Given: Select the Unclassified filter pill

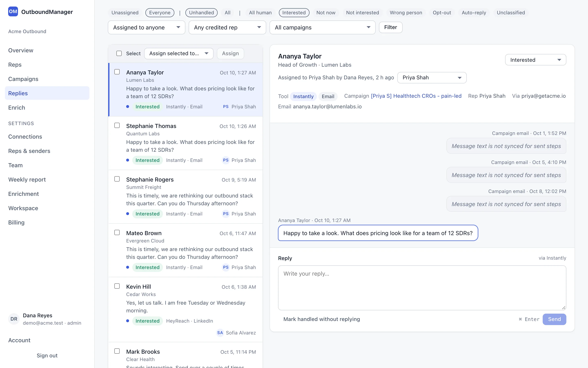Looking at the screenshot, I should tap(511, 13).
